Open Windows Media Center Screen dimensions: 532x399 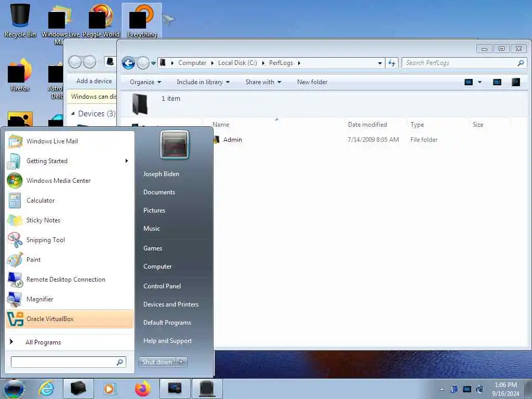[x=70, y=180]
